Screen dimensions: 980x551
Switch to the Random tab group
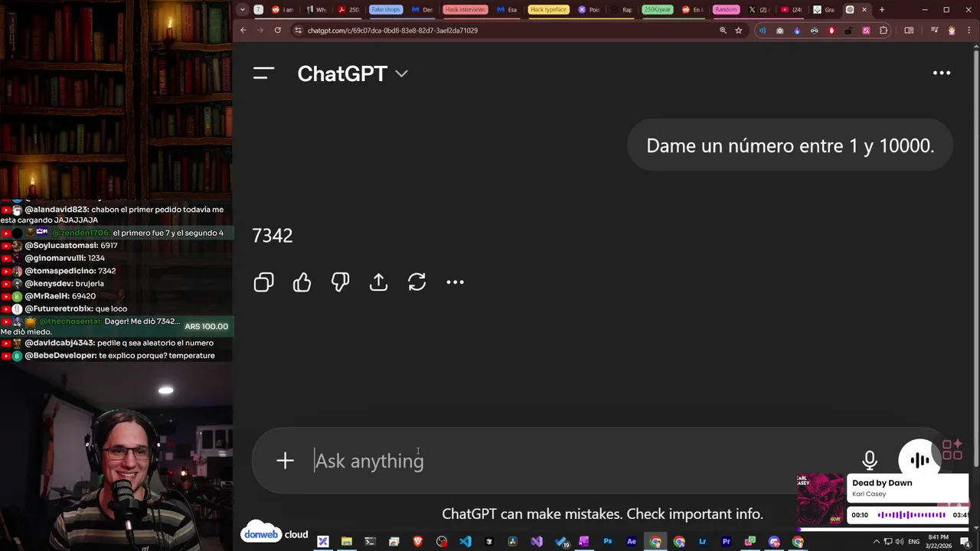click(x=726, y=10)
